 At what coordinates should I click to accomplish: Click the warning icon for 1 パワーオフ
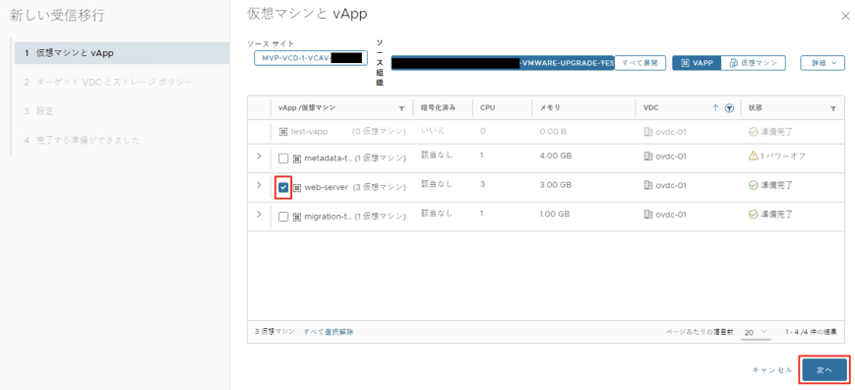pyautogui.click(x=752, y=157)
